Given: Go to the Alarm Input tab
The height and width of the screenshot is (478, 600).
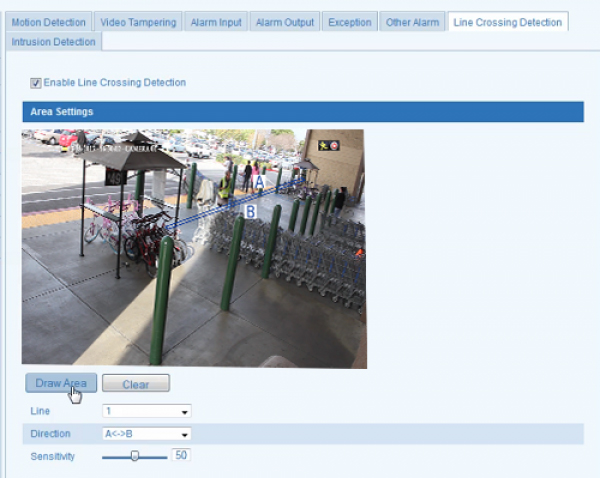Looking at the screenshot, I should [214, 22].
